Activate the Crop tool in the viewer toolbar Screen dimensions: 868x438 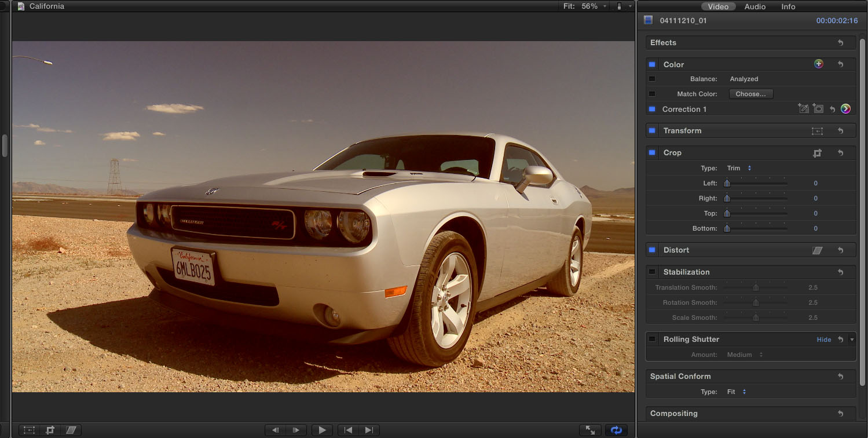coord(50,430)
